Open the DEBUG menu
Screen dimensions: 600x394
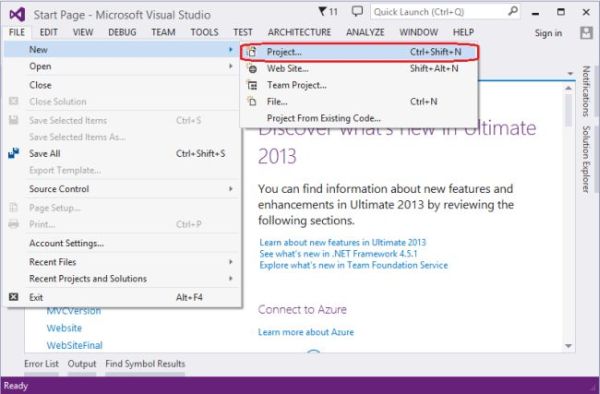[x=122, y=33]
